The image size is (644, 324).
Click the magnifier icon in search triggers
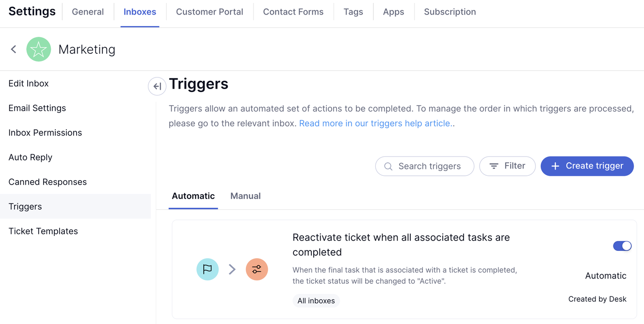[x=388, y=166]
